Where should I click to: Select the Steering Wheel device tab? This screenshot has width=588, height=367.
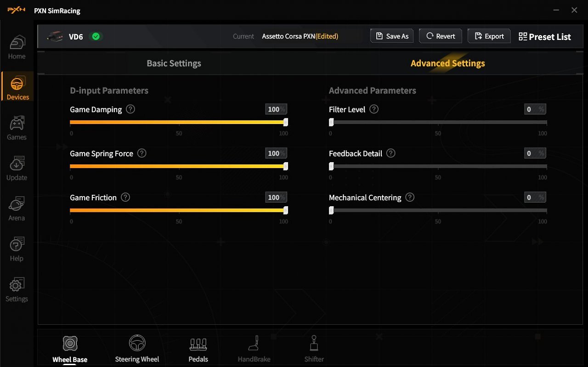click(137, 349)
